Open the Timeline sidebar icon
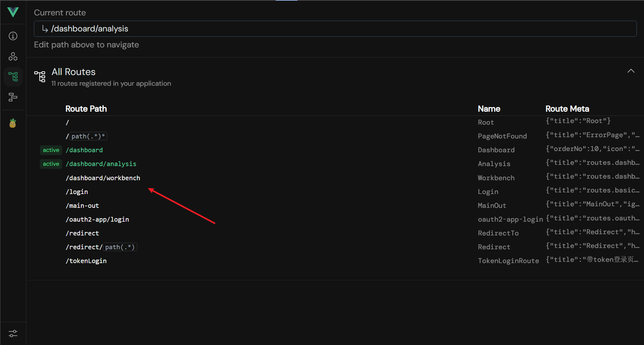The width and height of the screenshot is (644, 345). (13, 97)
